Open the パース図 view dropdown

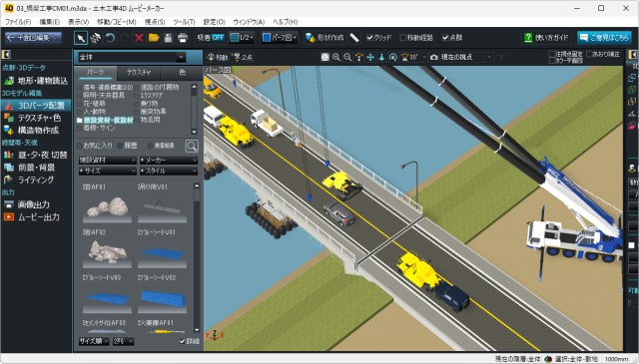click(280, 38)
